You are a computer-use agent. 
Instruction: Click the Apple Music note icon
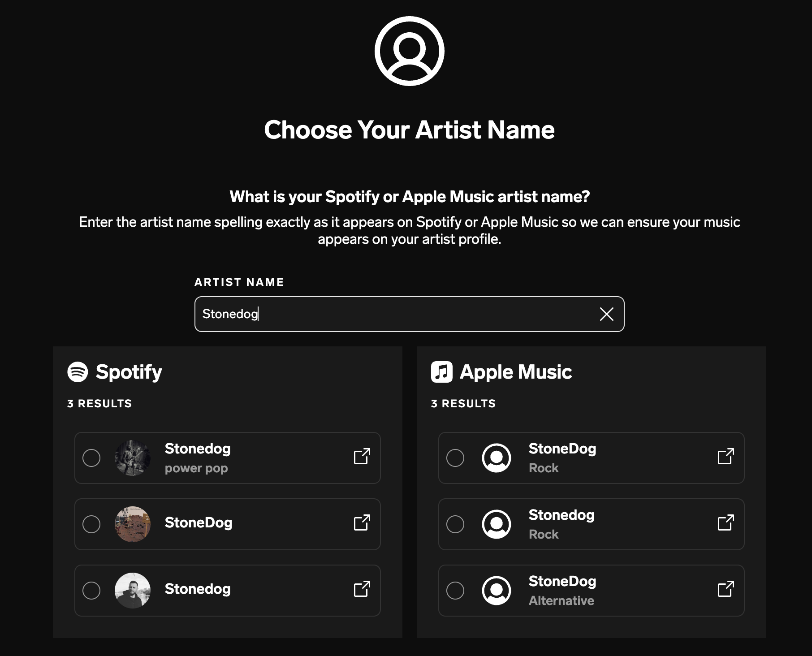coord(442,372)
